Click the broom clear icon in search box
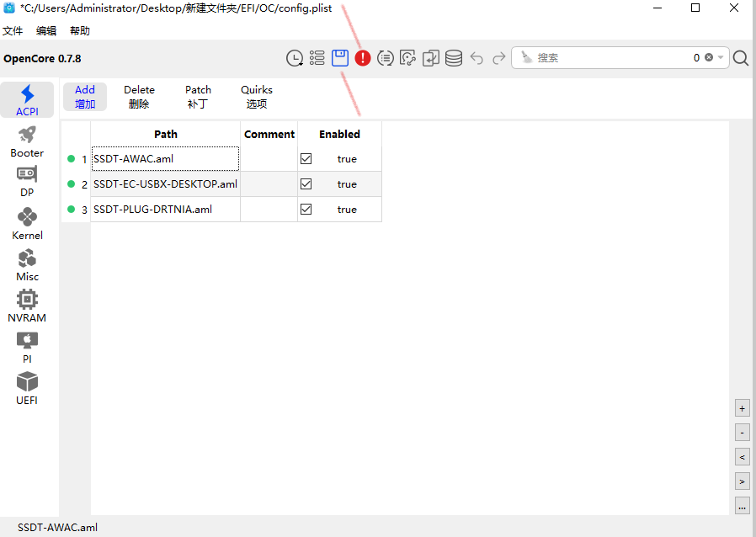This screenshot has width=756, height=537. (526, 57)
